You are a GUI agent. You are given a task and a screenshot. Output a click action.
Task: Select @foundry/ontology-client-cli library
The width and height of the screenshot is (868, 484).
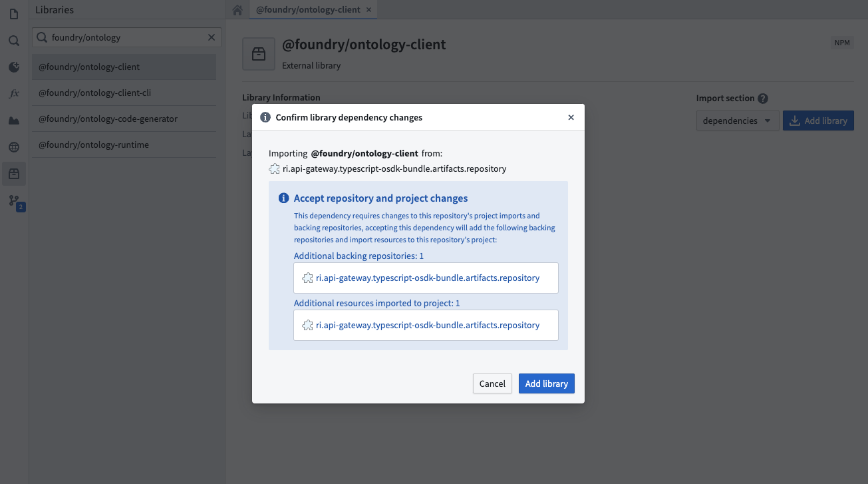click(x=124, y=93)
